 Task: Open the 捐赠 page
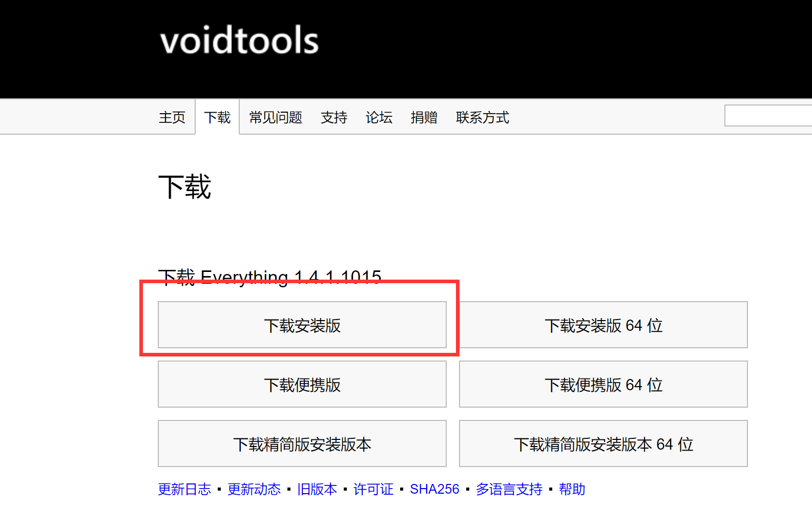424,117
